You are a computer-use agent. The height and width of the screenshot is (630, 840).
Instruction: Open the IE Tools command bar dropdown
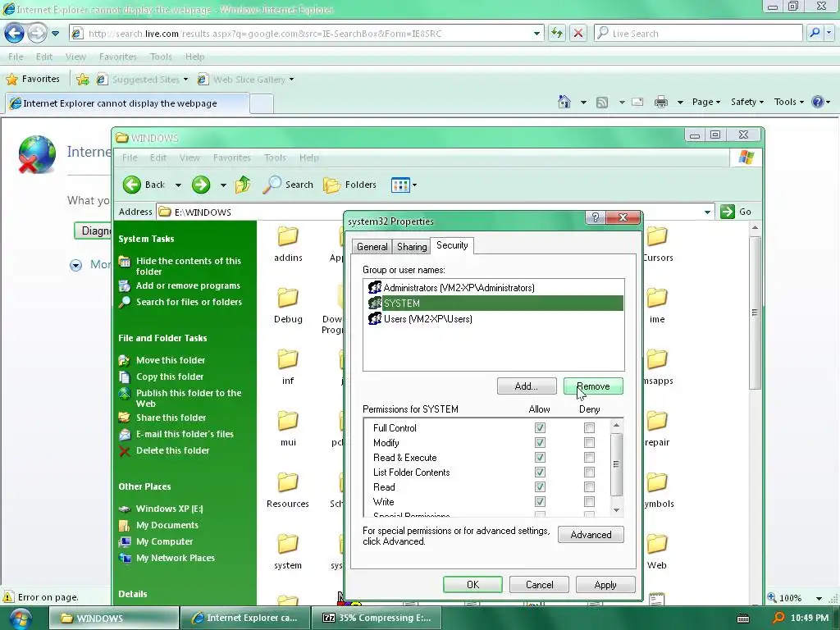(x=788, y=102)
